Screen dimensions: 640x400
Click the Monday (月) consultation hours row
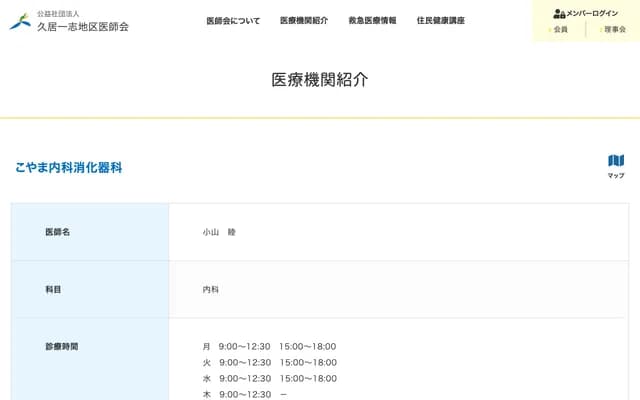pyautogui.click(x=269, y=346)
